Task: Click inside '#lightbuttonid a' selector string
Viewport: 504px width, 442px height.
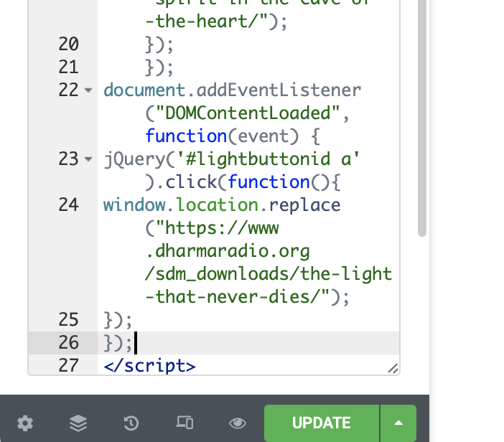Action: pos(268,159)
